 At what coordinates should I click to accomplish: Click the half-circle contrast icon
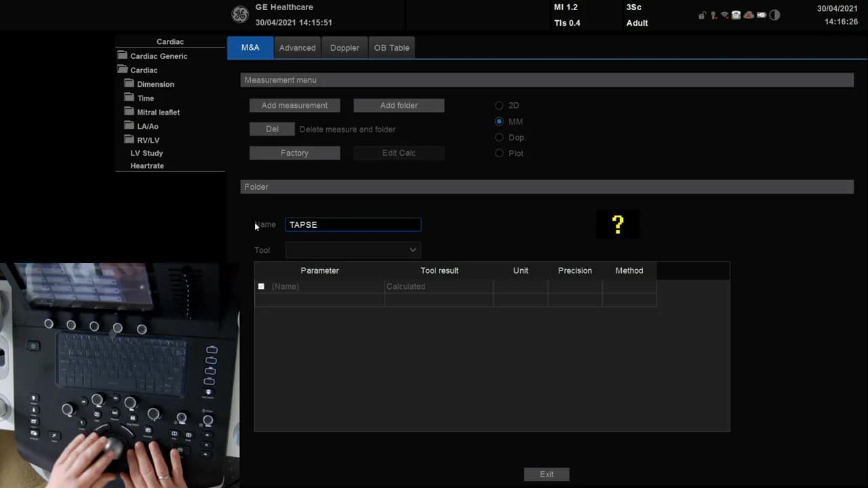[774, 16]
